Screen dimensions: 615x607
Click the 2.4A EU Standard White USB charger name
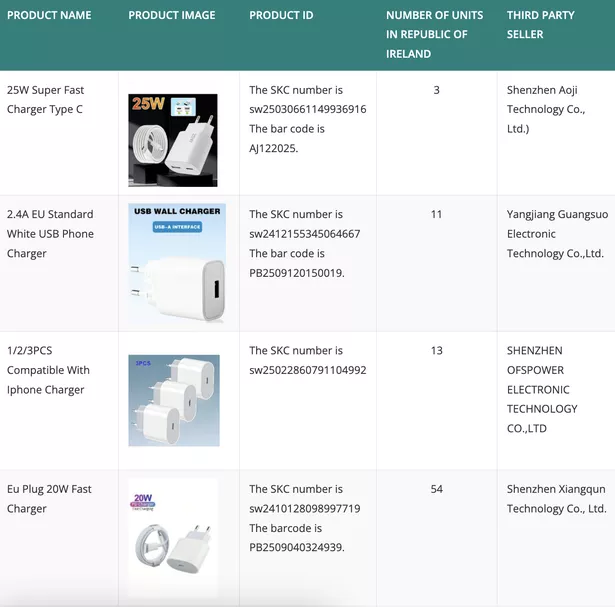[x=50, y=234]
